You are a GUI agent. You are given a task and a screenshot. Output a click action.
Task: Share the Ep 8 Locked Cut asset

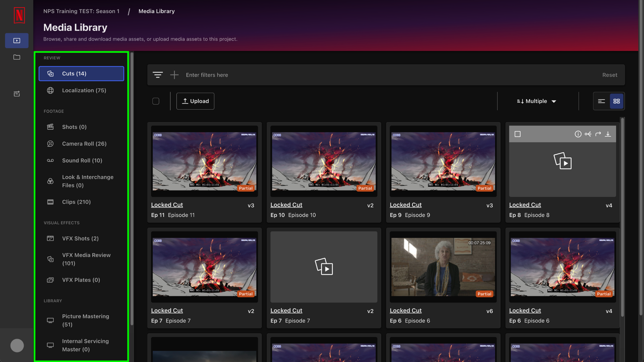coord(588,134)
